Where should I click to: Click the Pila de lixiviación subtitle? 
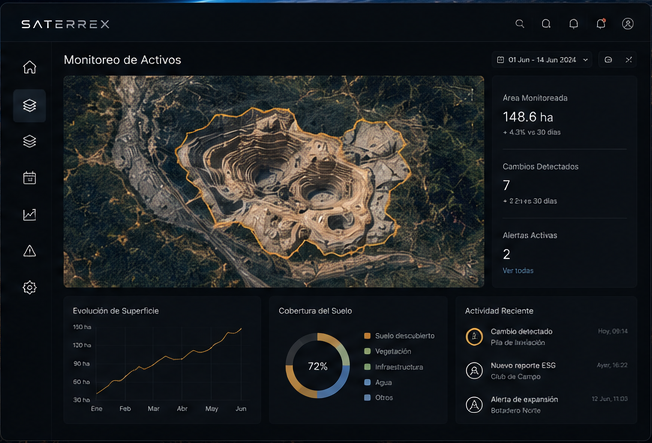(x=518, y=343)
